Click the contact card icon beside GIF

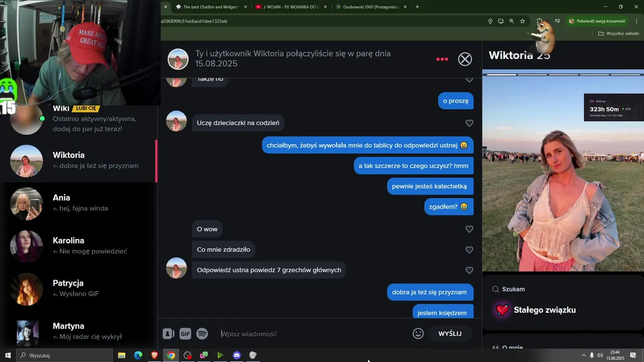[169, 334]
